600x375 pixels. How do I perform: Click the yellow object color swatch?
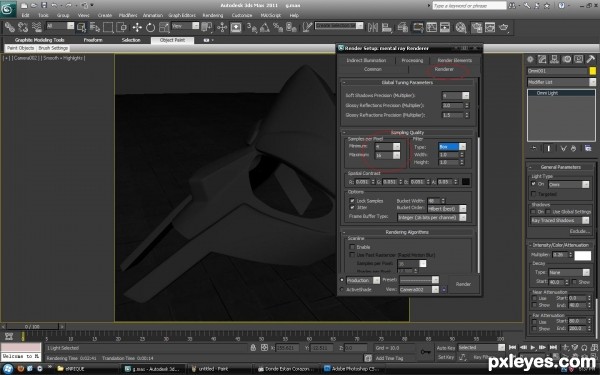(x=592, y=71)
